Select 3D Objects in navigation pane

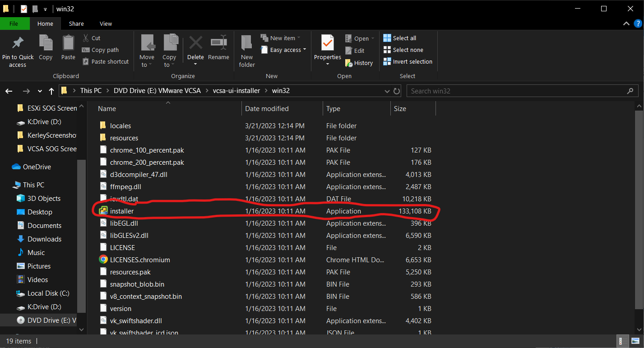44,198
